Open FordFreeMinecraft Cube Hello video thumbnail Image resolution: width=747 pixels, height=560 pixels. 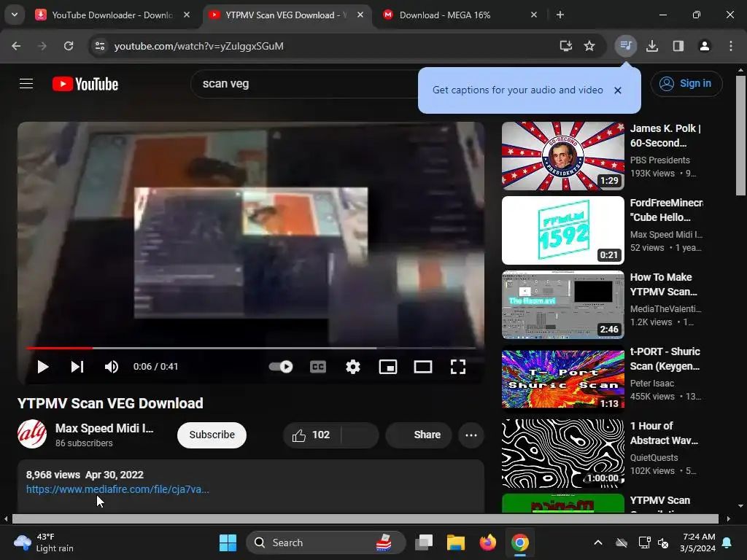click(x=563, y=230)
